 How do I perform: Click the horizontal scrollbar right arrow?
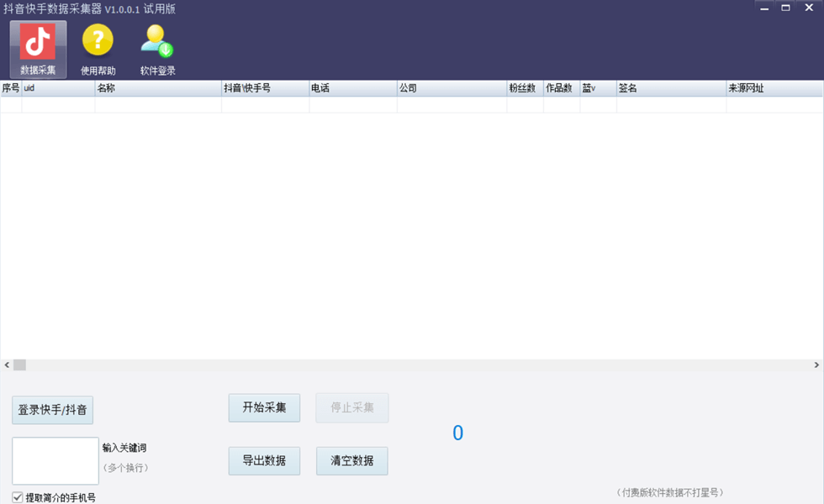point(816,365)
